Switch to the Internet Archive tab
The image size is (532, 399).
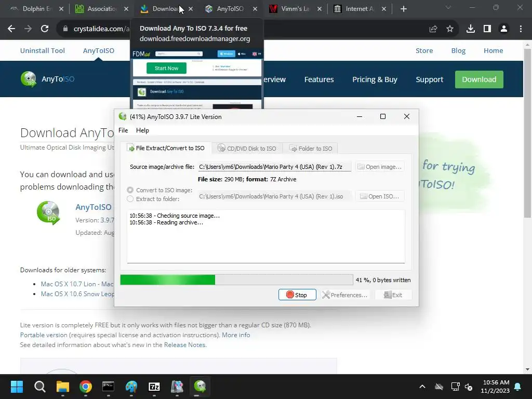(356, 9)
